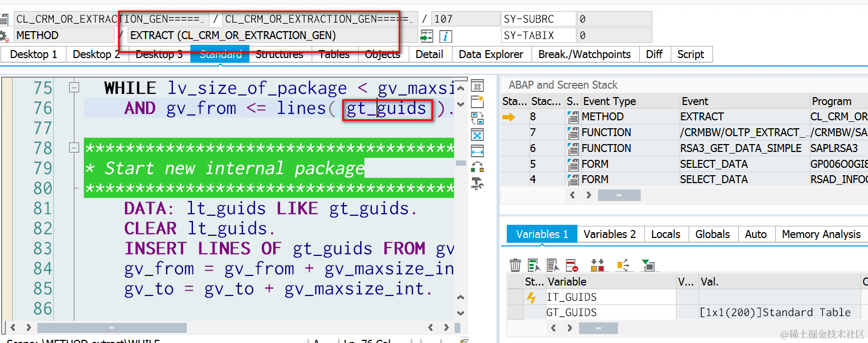868x343 pixels.
Task: Click the code editor horizontal scrollbar thumb
Action: tap(112, 328)
